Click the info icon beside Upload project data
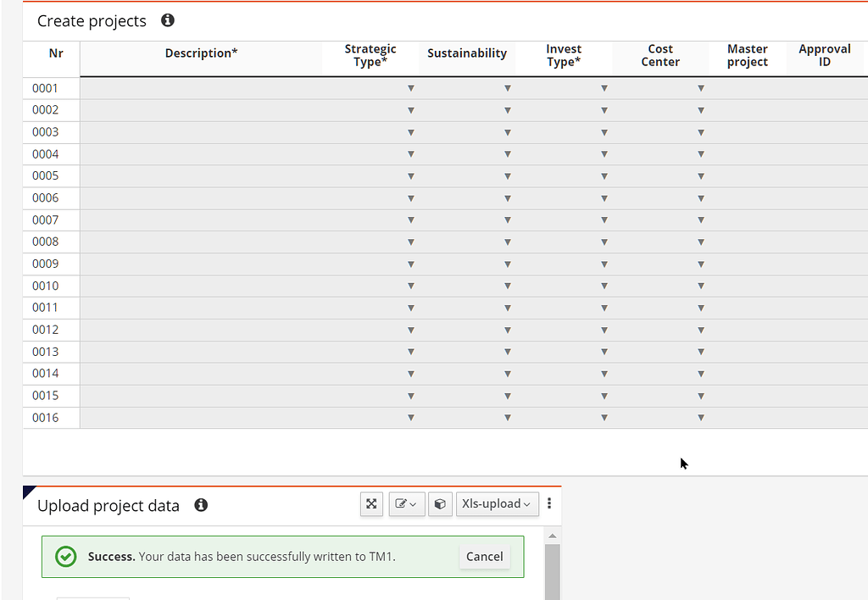Image resolution: width=868 pixels, height=600 pixels. coord(201,505)
